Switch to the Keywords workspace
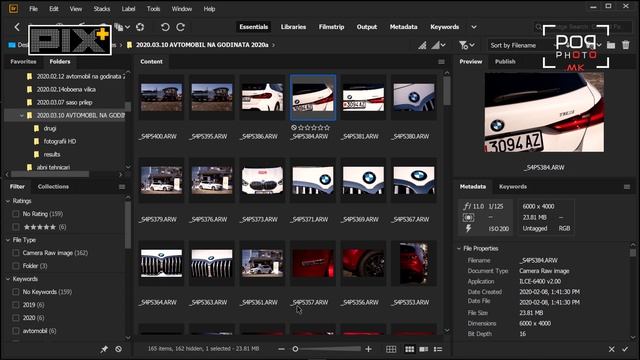640x360 pixels. [x=444, y=27]
